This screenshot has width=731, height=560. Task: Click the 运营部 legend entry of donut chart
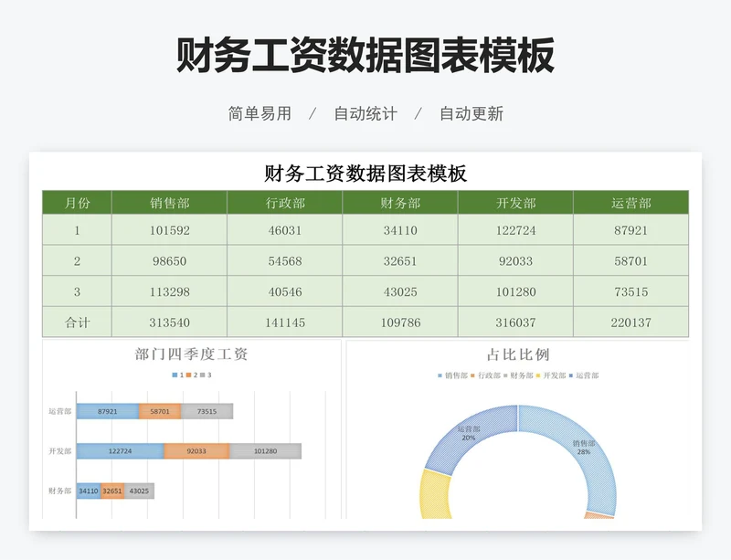pos(584,375)
